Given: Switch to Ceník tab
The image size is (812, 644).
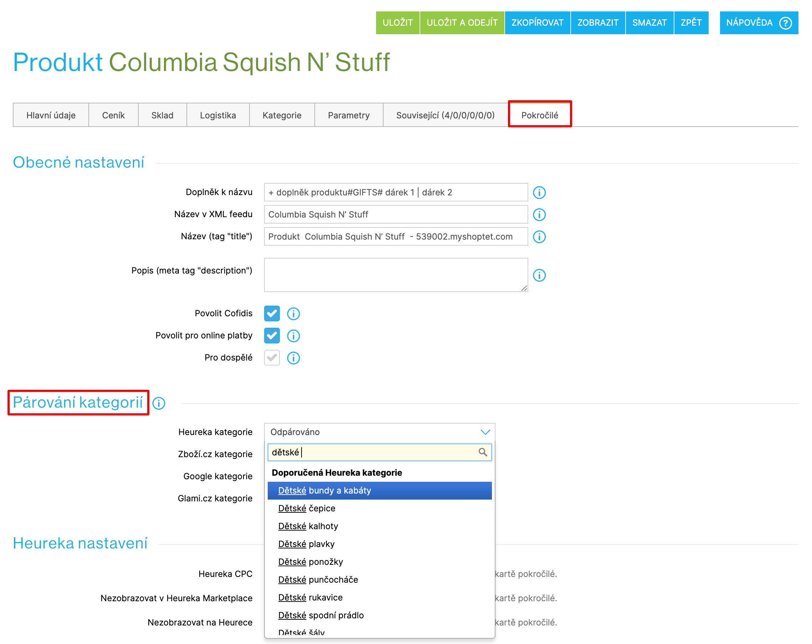Looking at the screenshot, I should [x=113, y=115].
